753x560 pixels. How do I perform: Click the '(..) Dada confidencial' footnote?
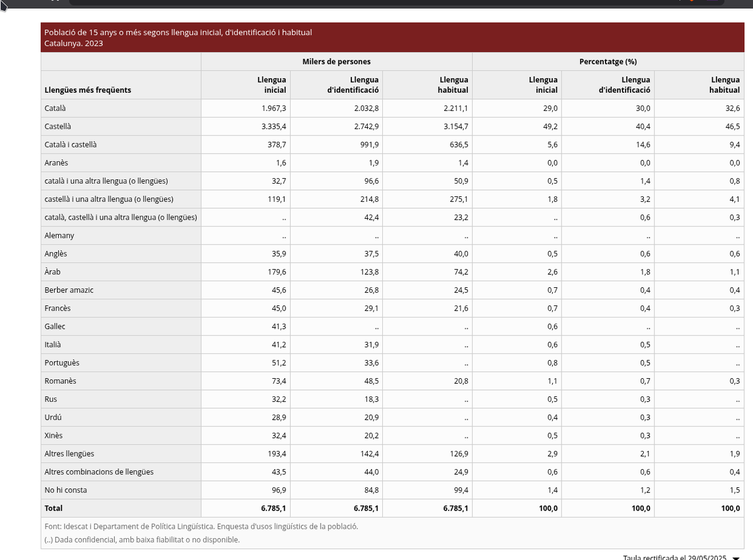pos(142,540)
